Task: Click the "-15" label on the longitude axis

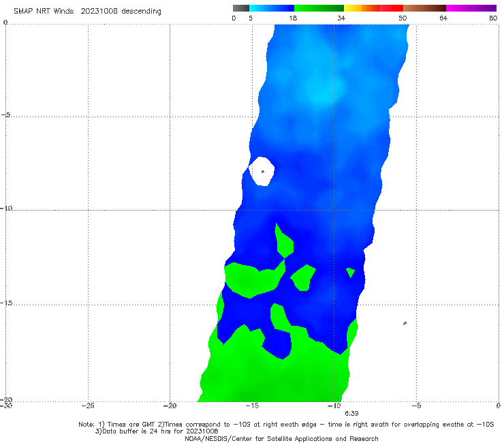Action: [252, 406]
